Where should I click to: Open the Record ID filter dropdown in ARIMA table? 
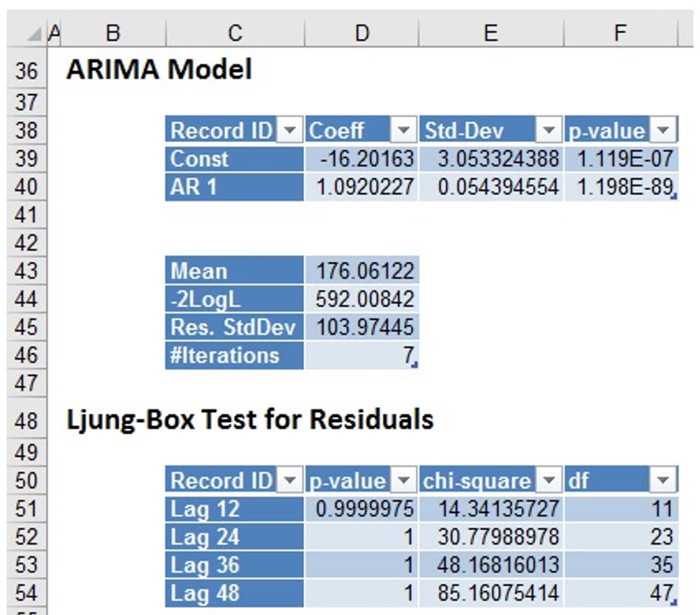coord(292,132)
